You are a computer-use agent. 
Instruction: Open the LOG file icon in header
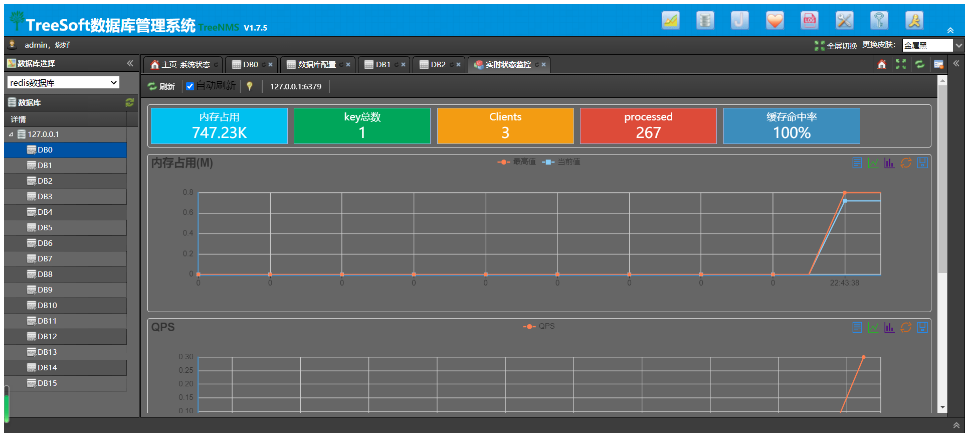[811, 20]
